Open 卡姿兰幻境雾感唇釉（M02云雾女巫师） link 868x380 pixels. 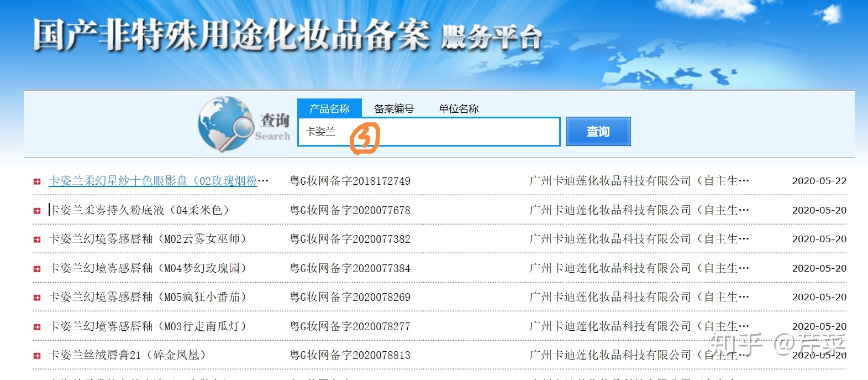148,239
